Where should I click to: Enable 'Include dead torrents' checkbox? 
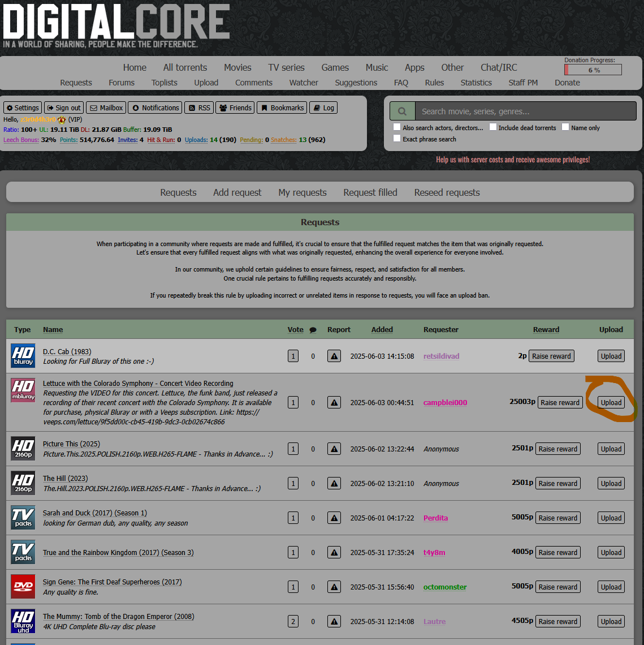[x=493, y=127]
